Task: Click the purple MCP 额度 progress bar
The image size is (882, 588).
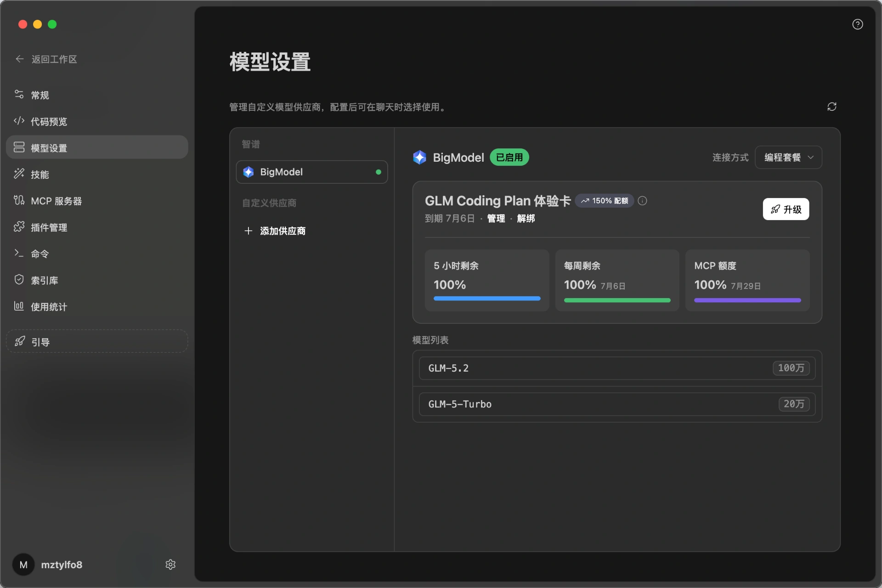Action: [747, 300]
